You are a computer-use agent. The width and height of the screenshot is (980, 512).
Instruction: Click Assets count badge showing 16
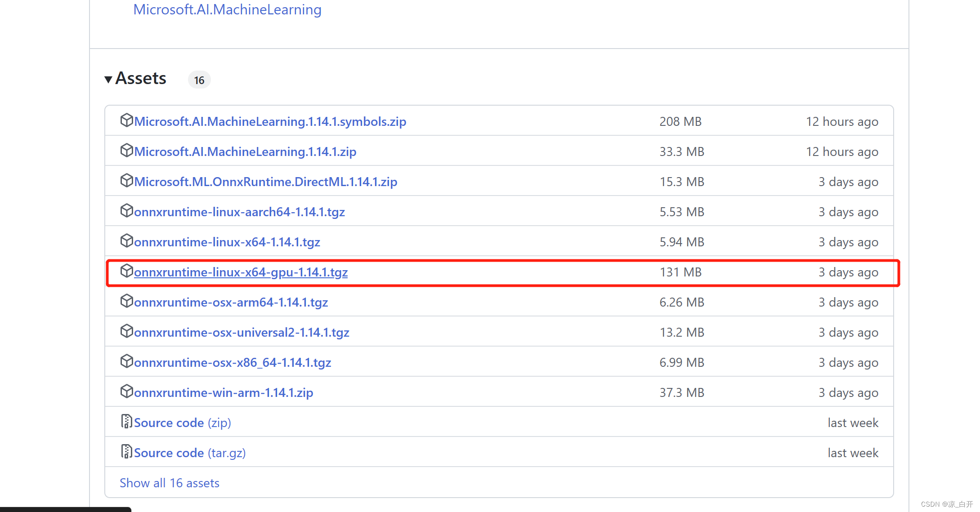[x=199, y=80]
